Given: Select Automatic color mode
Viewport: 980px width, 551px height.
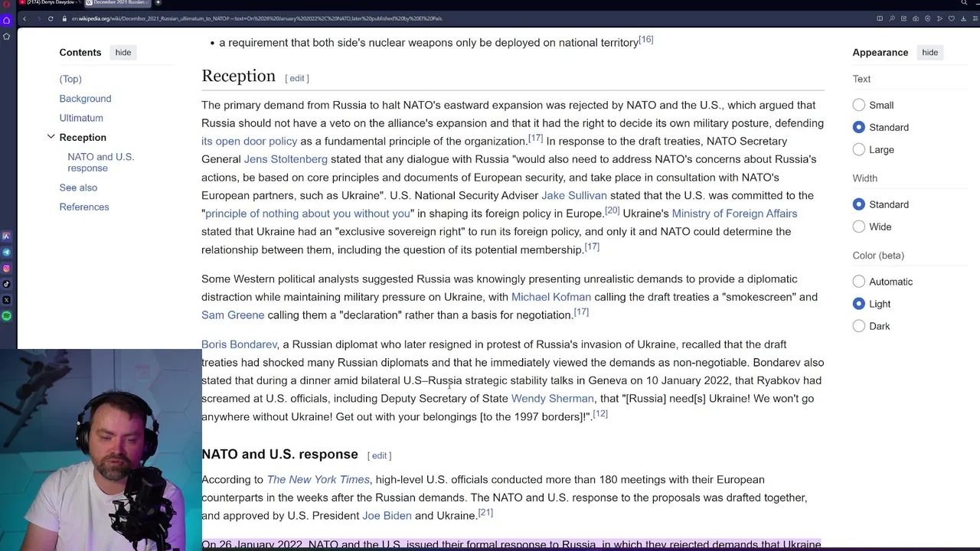Looking at the screenshot, I should point(859,282).
